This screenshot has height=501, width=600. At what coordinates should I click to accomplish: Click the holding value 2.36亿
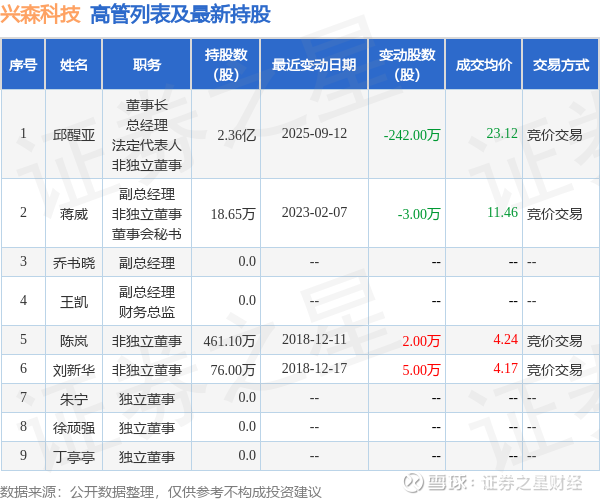pyautogui.click(x=236, y=135)
